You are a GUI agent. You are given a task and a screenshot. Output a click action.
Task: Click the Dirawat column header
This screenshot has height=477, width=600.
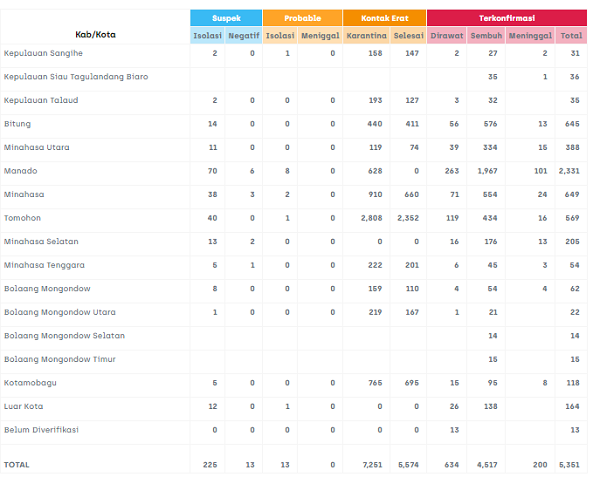(446, 36)
